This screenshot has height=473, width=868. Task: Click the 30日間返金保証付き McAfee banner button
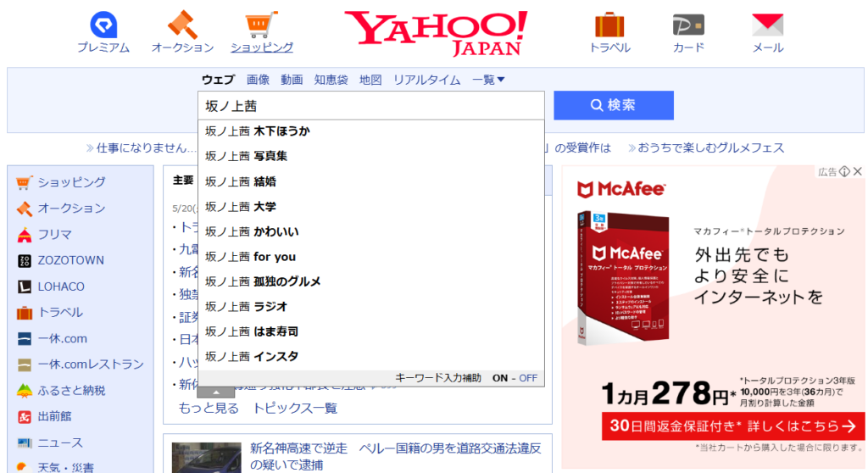pos(733,426)
